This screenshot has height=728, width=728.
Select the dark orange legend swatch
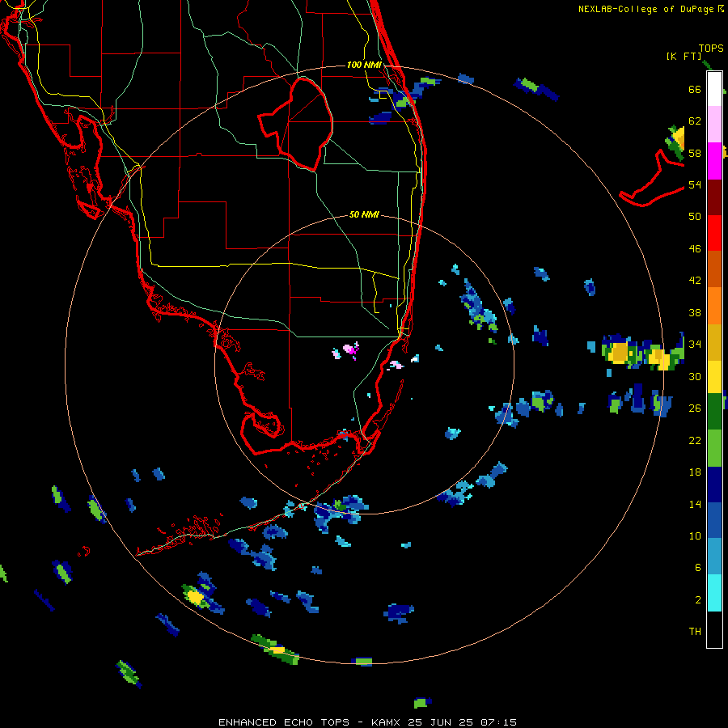pyautogui.click(x=714, y=269)
